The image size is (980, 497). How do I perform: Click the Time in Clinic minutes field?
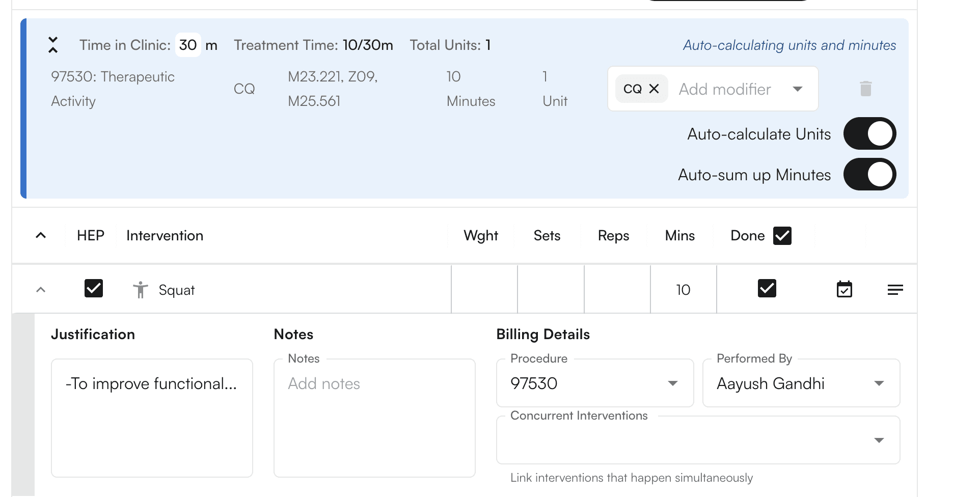(188, 45)
